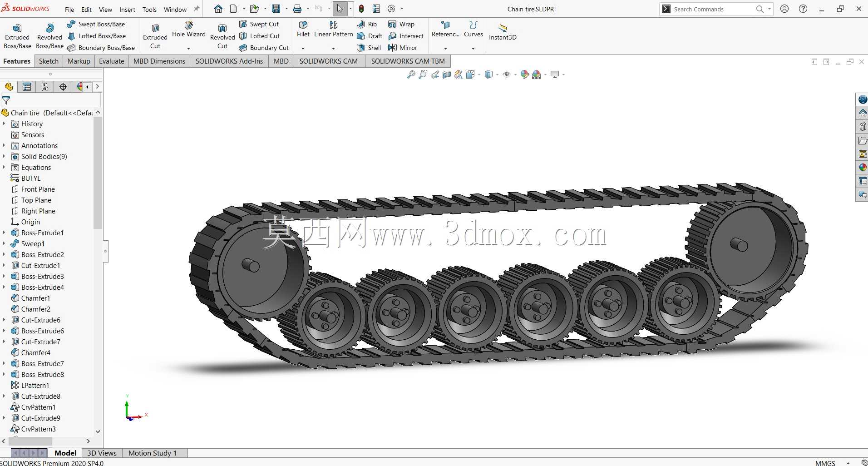Click Zoom to Fit in view toolbar
Image resolution: width=868 pixels, height=466 pixels.
[411, 74]
